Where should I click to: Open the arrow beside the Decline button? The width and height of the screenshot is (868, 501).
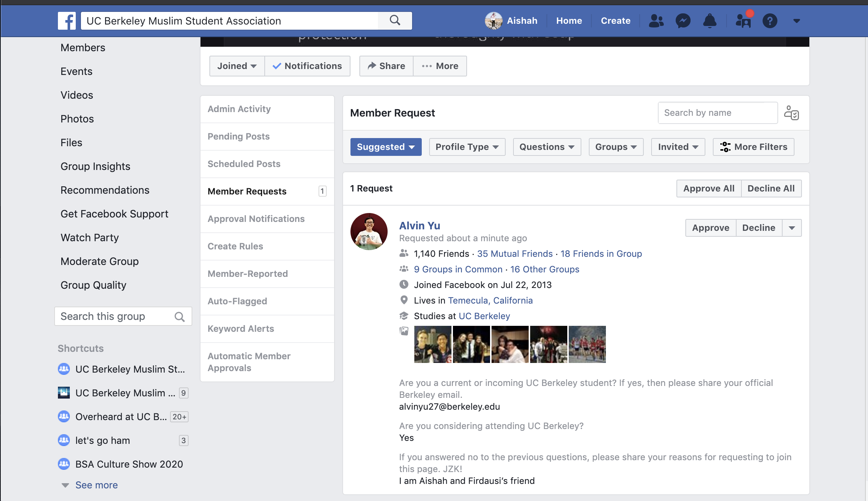point(792,228)
